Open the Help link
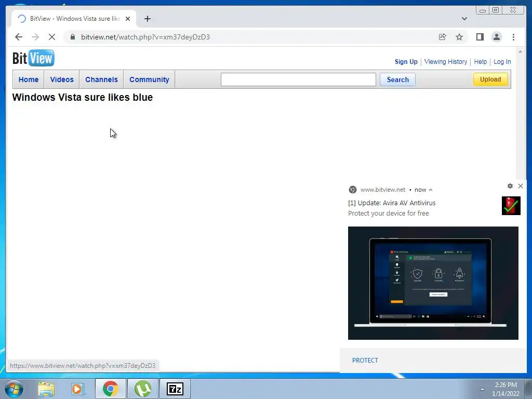532x399 pixels. [481, 62]
